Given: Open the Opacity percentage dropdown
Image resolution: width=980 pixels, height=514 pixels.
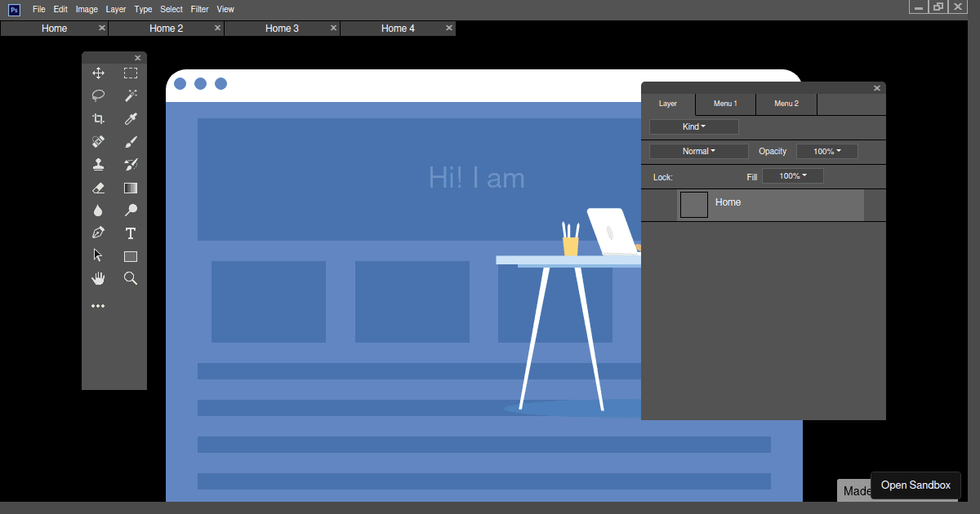Looking at the screenshot, I should pyautogui.click(x=826, y=151).
